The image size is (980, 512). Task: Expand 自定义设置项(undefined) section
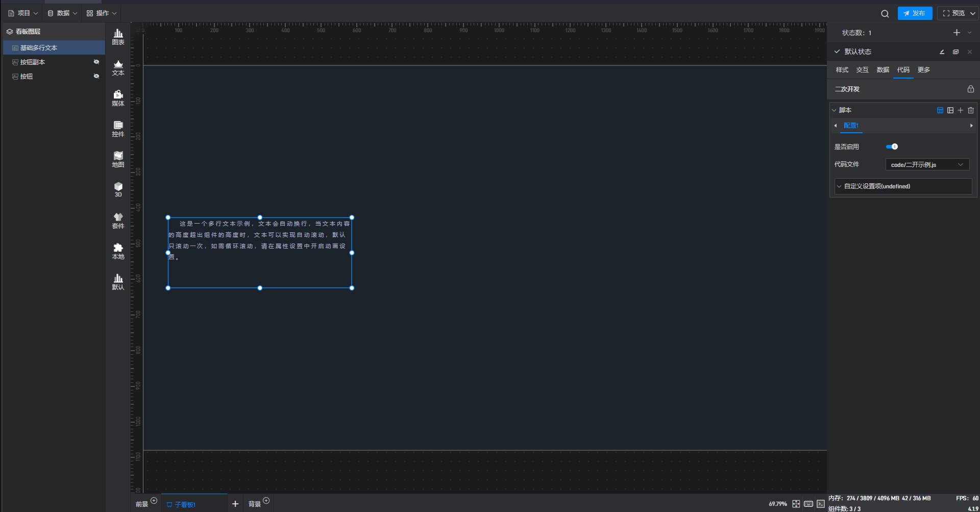[x=903, y=186]
